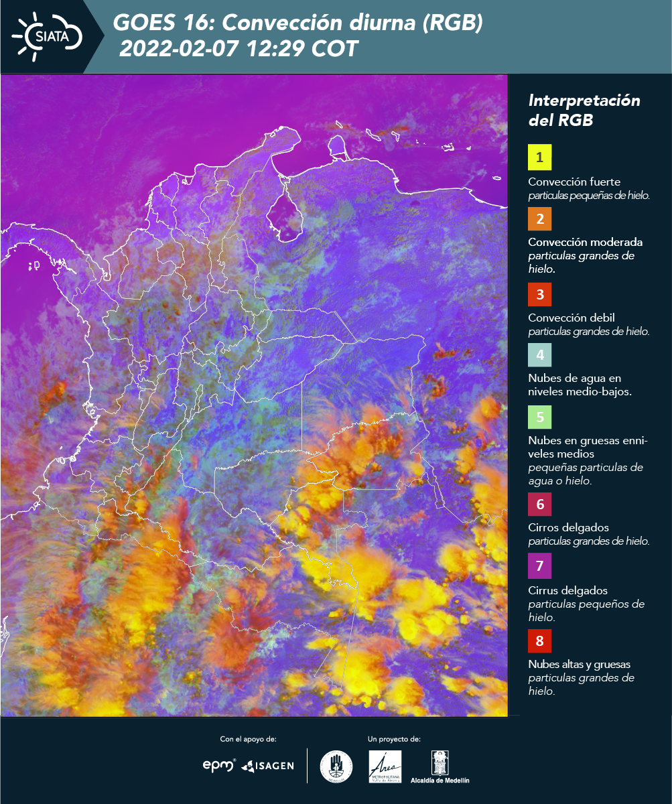Select the red swatch numbered 8
The height and width of the screenshot is (804, 672).
pyautogui.click(x=539, y=641)
